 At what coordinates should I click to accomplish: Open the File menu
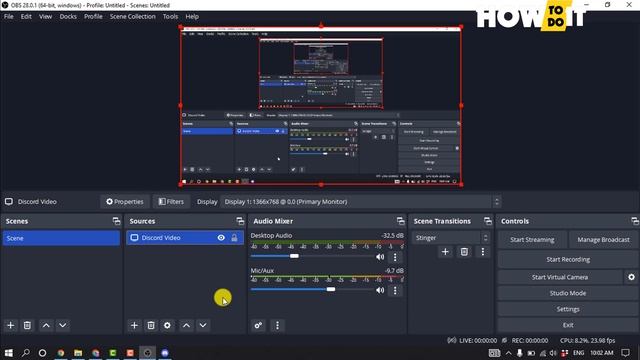[x=9, y=17]
